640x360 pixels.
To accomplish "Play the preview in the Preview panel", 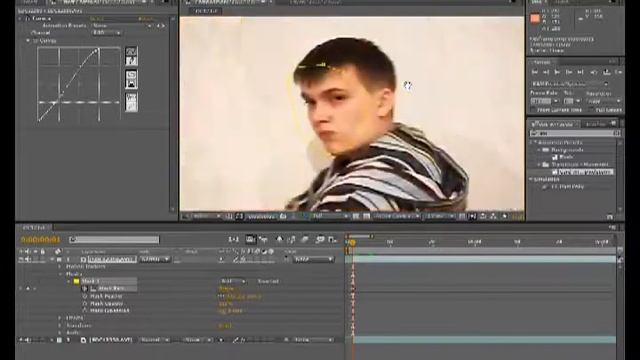I will [x=557, y=72].
